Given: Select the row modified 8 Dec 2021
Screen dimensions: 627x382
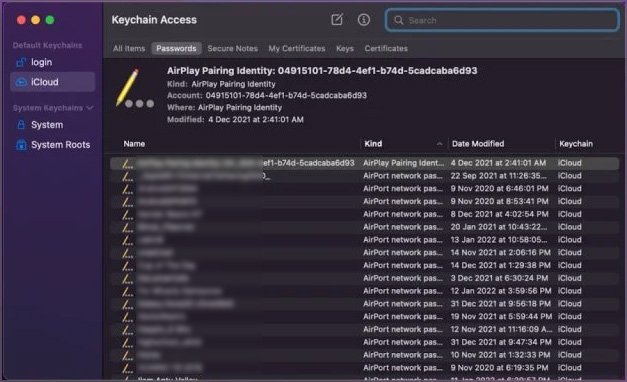Looking at the screenshot, I should tap(364, 214).
